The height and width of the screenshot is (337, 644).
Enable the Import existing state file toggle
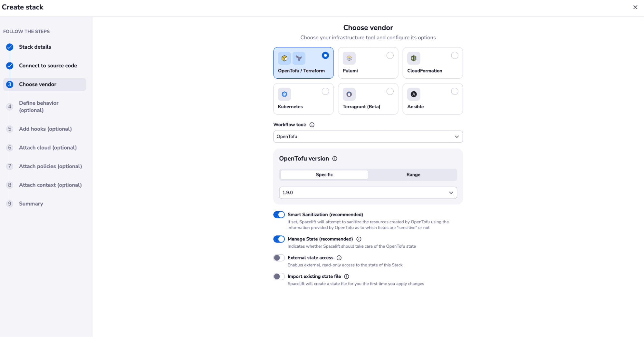point(279,277)
